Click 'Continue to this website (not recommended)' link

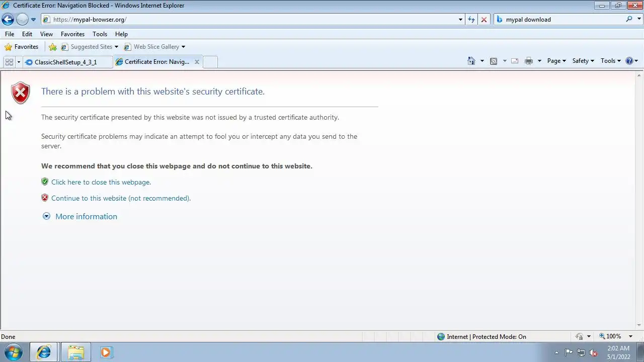pos(121,198)
